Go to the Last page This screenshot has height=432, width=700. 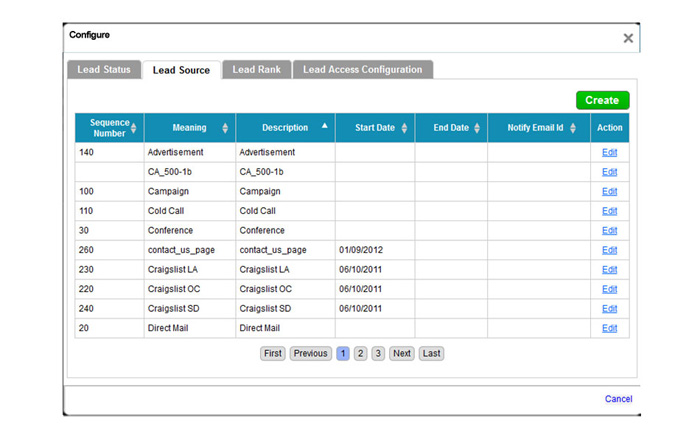pyautogui.click(x=431, y=353)
